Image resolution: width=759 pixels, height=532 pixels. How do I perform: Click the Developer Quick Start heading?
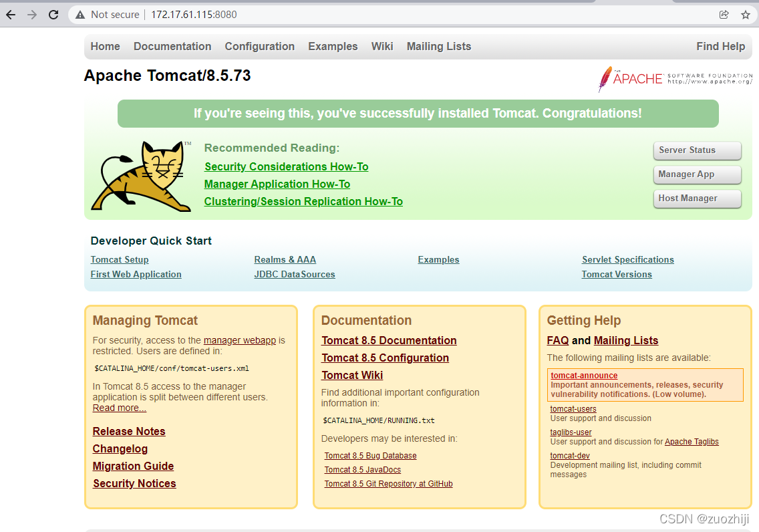coord(151,241)
